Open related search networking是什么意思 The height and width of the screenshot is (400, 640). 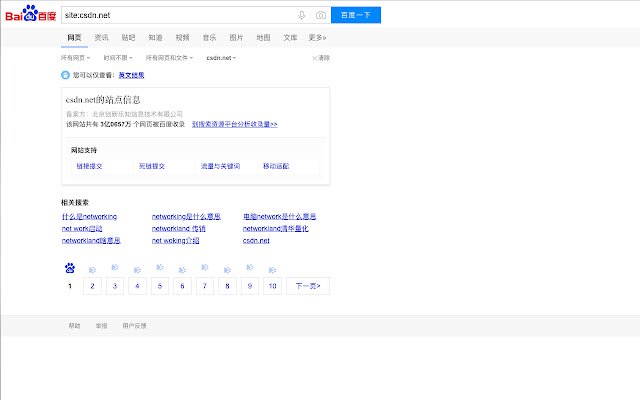click(186, 216)
